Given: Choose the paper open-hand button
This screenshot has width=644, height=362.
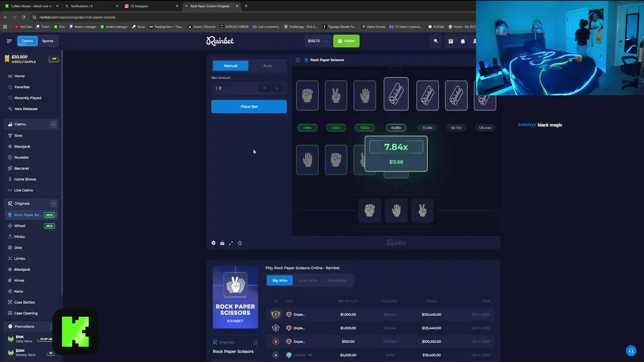Looking at the screenshot, I should tap(396, 210).
